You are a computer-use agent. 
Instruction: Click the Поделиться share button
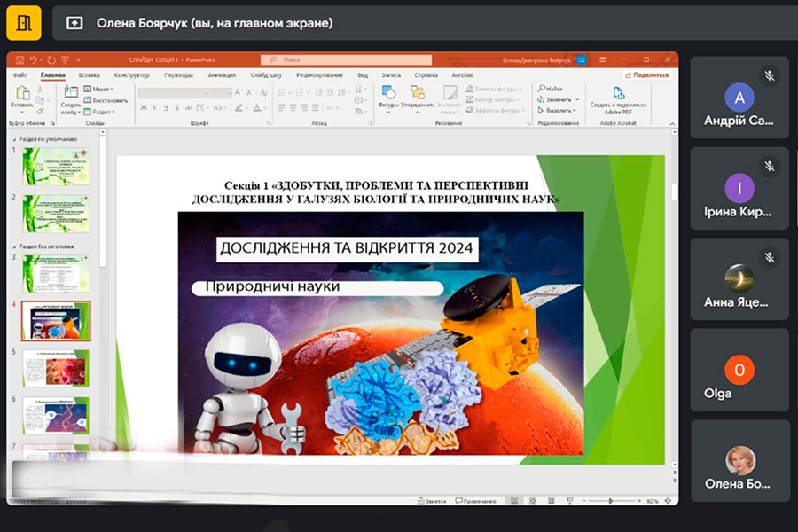(647, 75)
